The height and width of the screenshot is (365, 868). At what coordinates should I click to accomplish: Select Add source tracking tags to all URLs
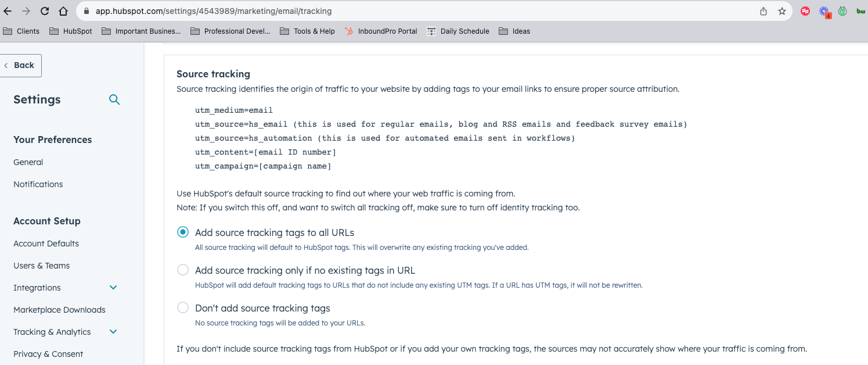click(x=183, y=231)
